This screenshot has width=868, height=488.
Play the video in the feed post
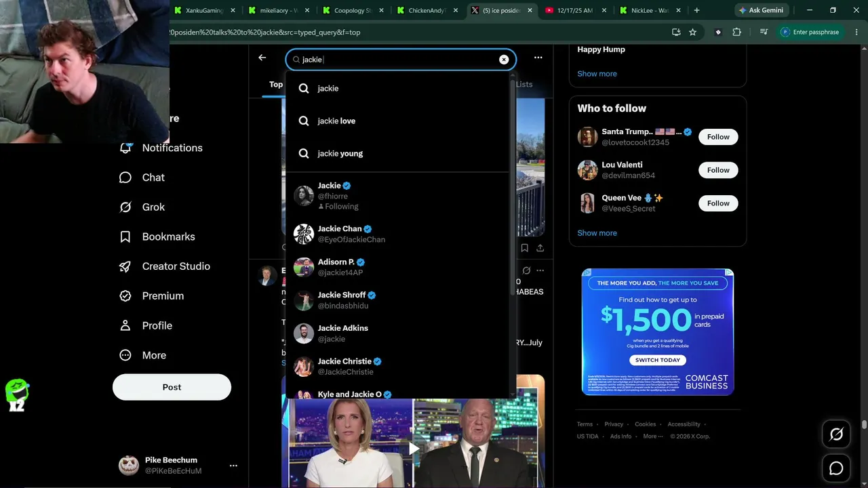point(413,448)
